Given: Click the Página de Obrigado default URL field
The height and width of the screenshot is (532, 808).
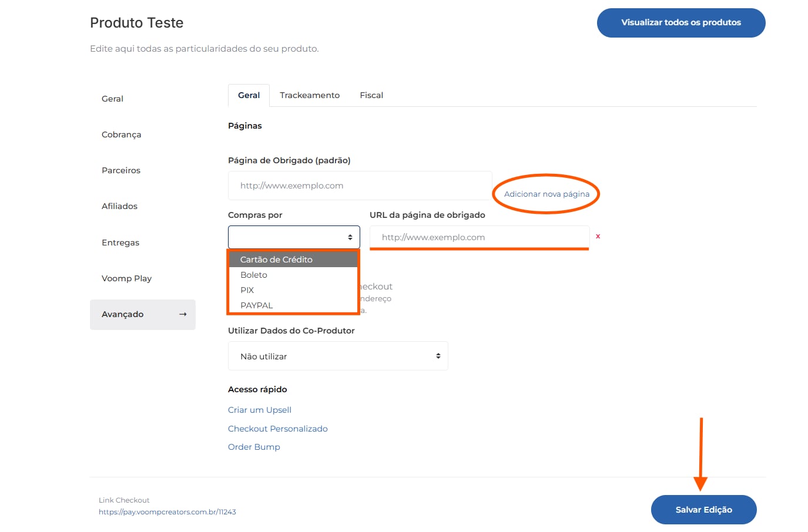Looking at the screenshot, I should (x=360, y=186).
